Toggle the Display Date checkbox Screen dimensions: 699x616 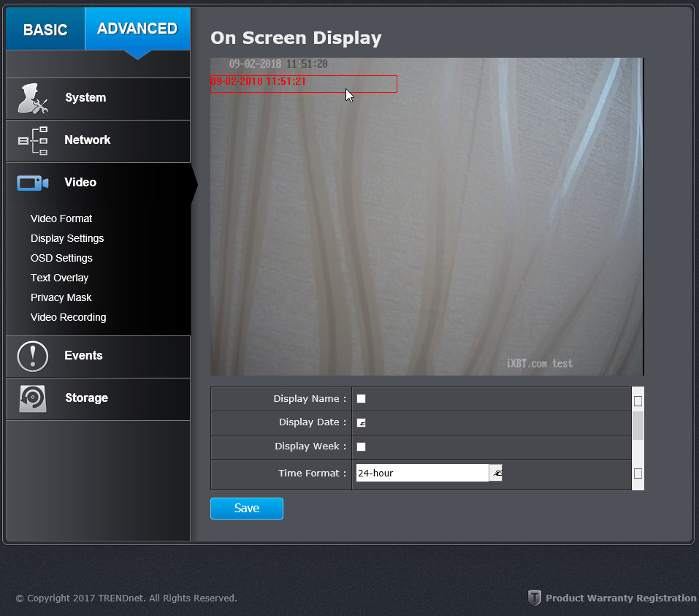pos(361,422)
